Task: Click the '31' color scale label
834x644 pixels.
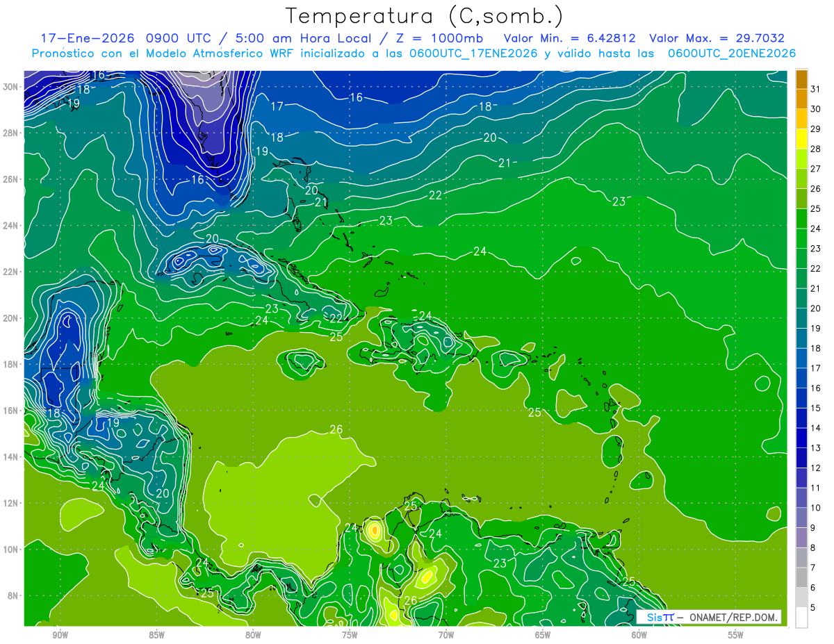Action: pyautogui.click(x=816, y=88)
